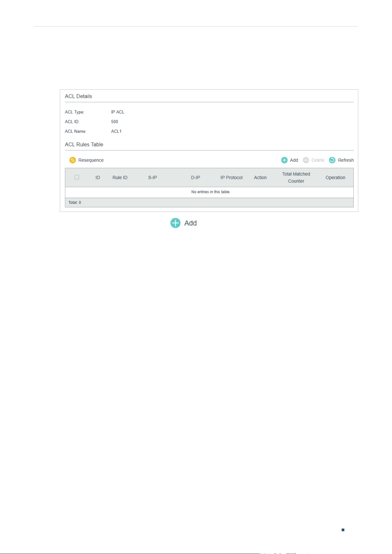
Task: Click the 'Total: 0' footer text
Action: pyautogui.click(x=75, y=203)
